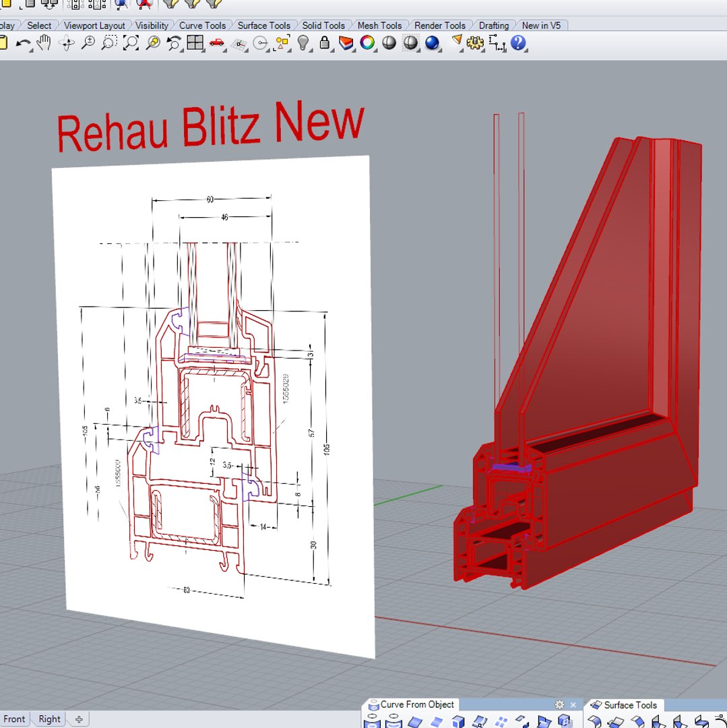
Task: Click the Zoom Extents icon
Action: 131,43
